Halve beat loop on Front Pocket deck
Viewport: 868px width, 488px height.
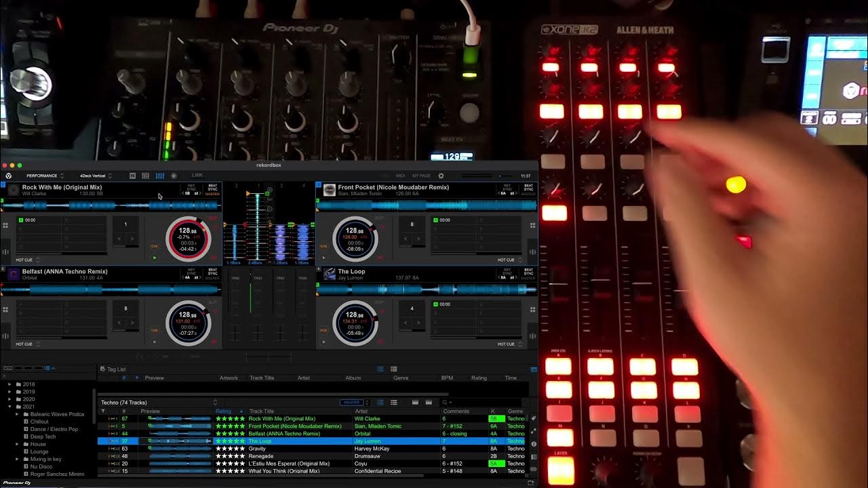coord(406,239)
